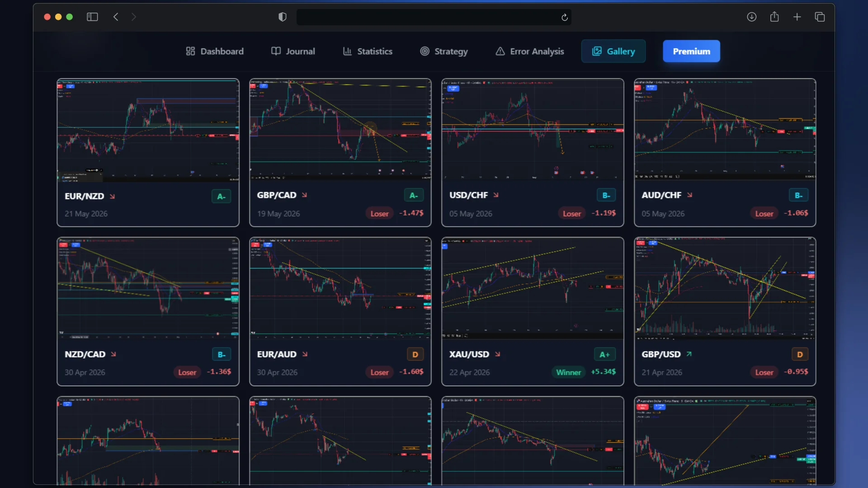
Task: Click the -1.60$ loss value
Action: coord(411,372)
